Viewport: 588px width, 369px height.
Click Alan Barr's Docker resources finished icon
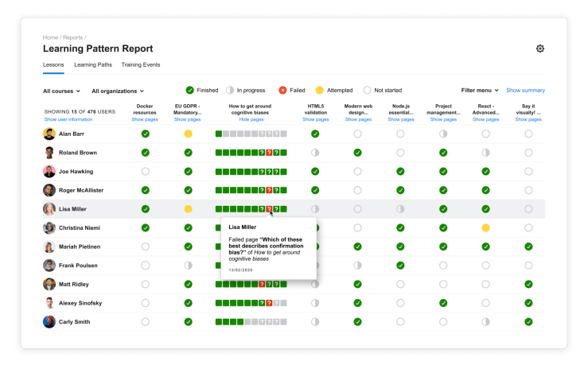click(146, 134)
